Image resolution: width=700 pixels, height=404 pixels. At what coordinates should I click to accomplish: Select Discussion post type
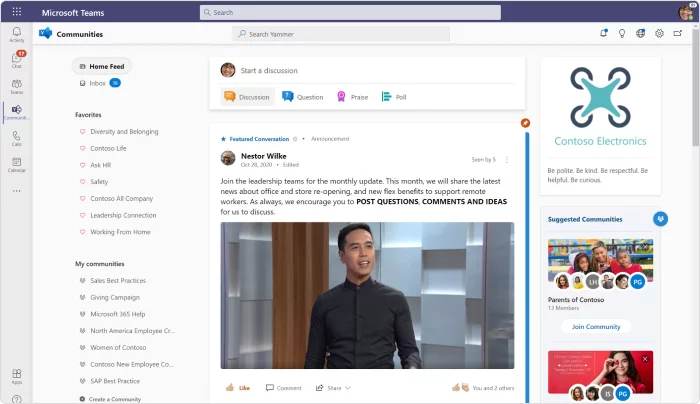(x=247, y=97)
